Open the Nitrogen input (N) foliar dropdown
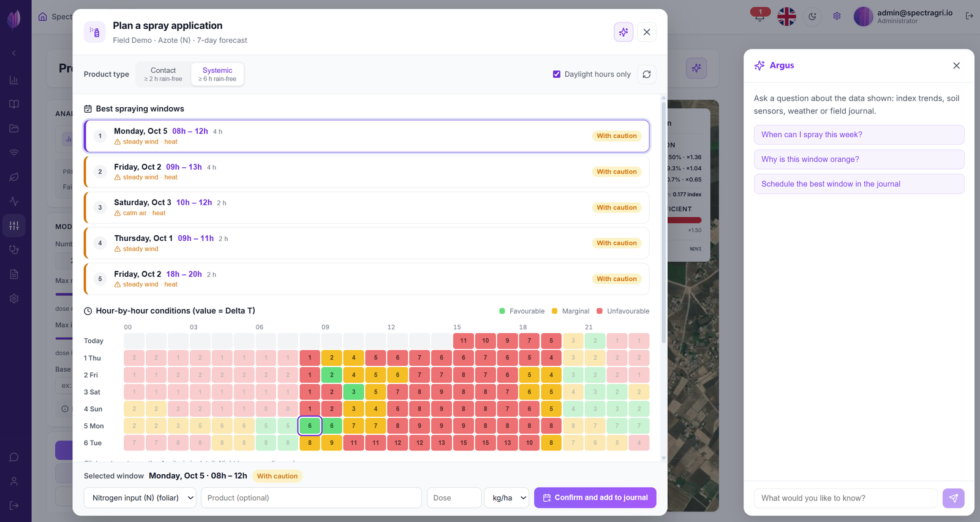This screenshot has width=980, height=522. tap(140, 497)
